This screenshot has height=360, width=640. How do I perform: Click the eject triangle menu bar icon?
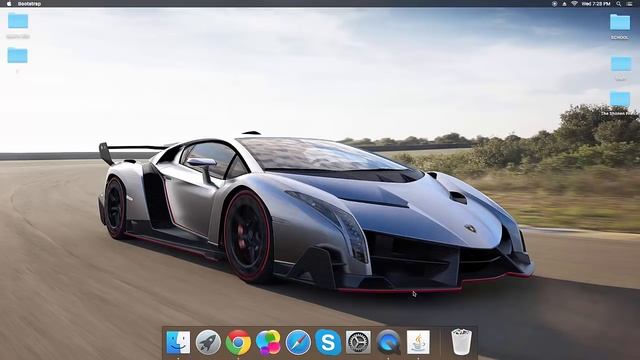pos(564,4)
